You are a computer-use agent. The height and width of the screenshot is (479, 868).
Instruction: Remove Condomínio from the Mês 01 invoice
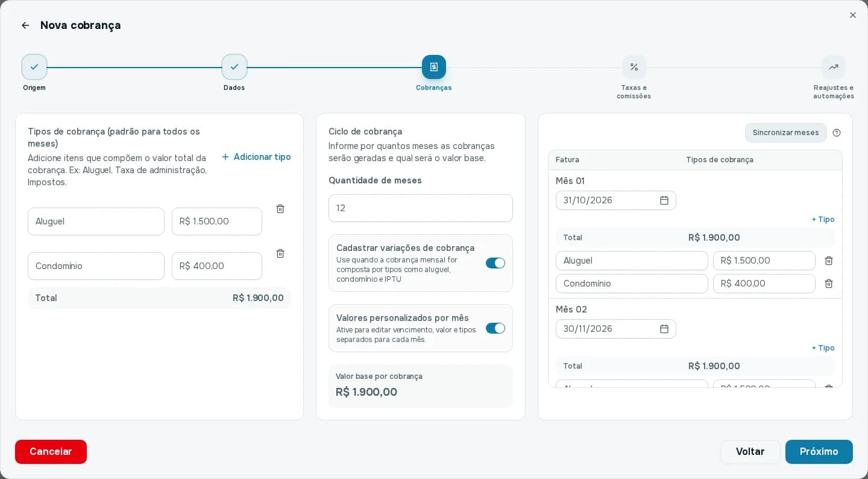coord(829,284)
